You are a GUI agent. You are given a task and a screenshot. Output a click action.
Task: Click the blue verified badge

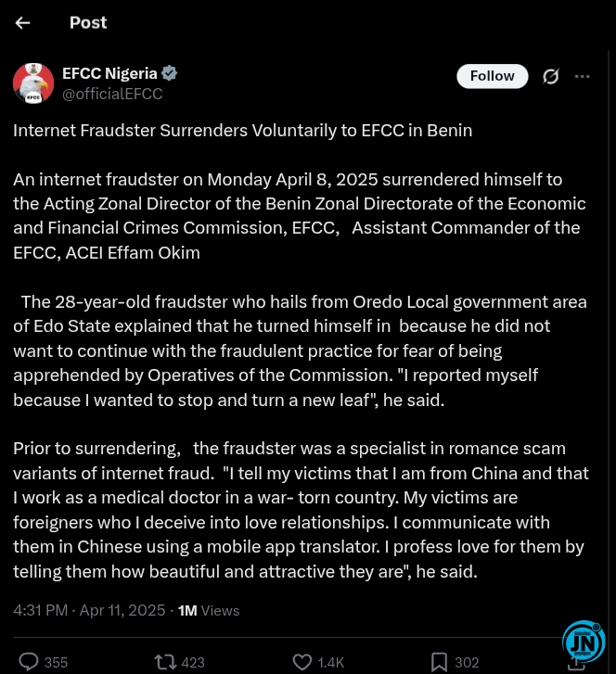click(169, 73)
